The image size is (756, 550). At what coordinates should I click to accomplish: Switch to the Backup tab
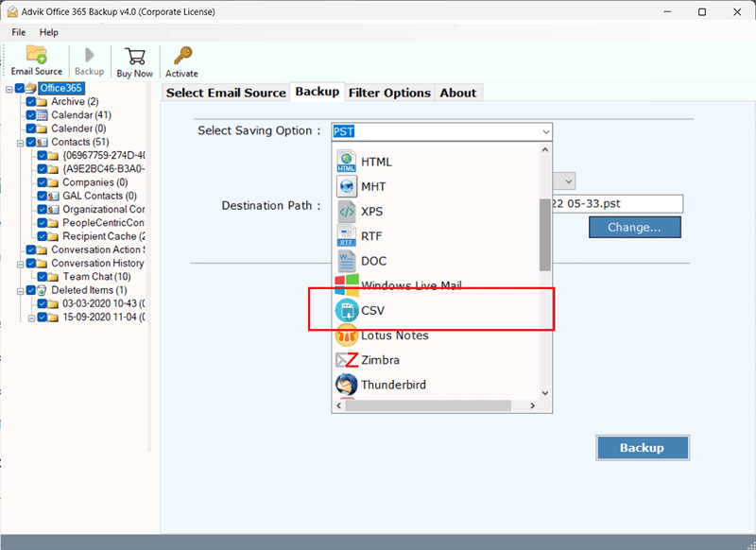click(x=318, y=92)
